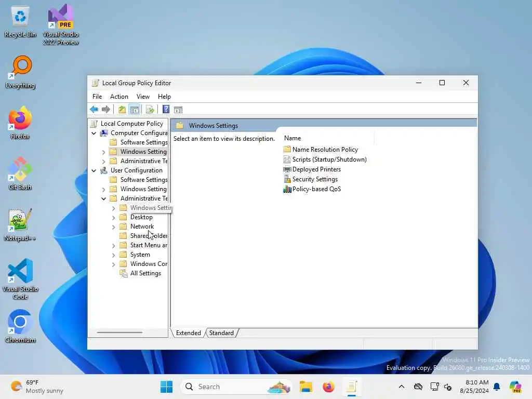The width and height of the screenshot is (532, 399).
Task: Open Recycle Bin desktop icon
Action: pyautogui.click(x=20, y=22)
